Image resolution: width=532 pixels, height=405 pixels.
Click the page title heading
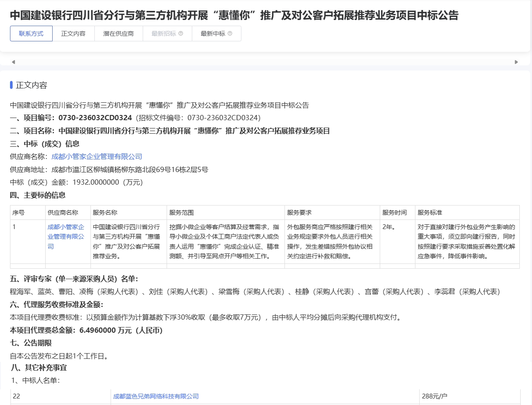[x=234, y=16]
